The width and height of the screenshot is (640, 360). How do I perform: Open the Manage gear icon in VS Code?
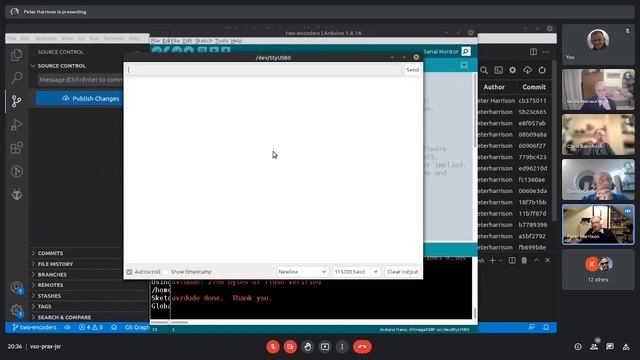click(x=16, y=311)
